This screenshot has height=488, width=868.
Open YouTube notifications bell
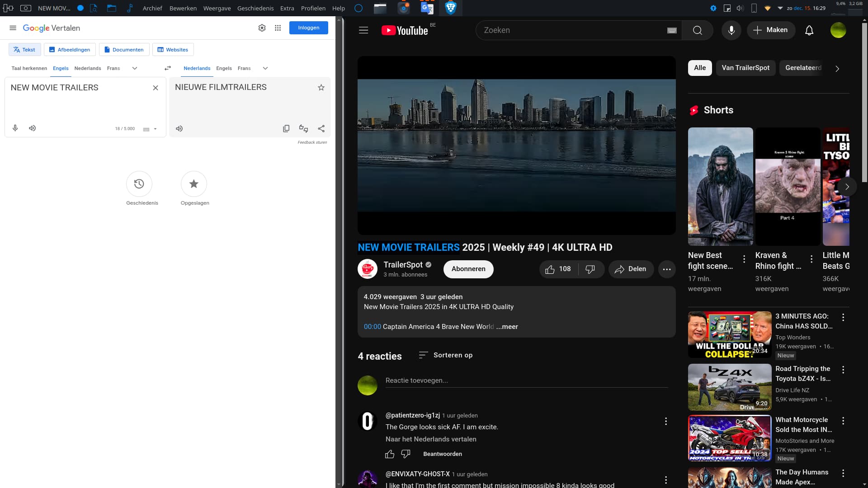pos(809,30)
